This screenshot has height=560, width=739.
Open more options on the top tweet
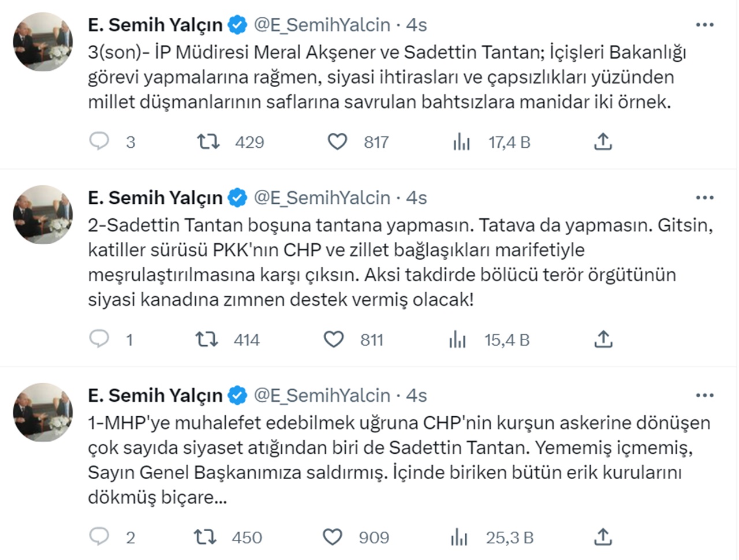point(704,23)
